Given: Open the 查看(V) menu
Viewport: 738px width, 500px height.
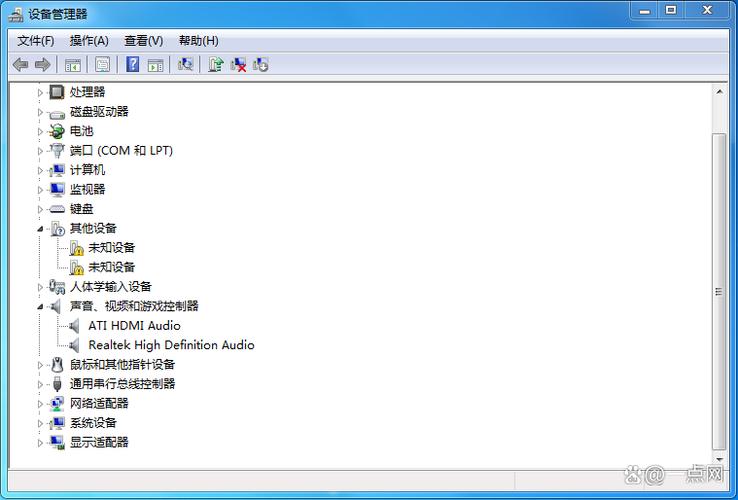Looking at the screenshot, I should (x=143, y=41).
